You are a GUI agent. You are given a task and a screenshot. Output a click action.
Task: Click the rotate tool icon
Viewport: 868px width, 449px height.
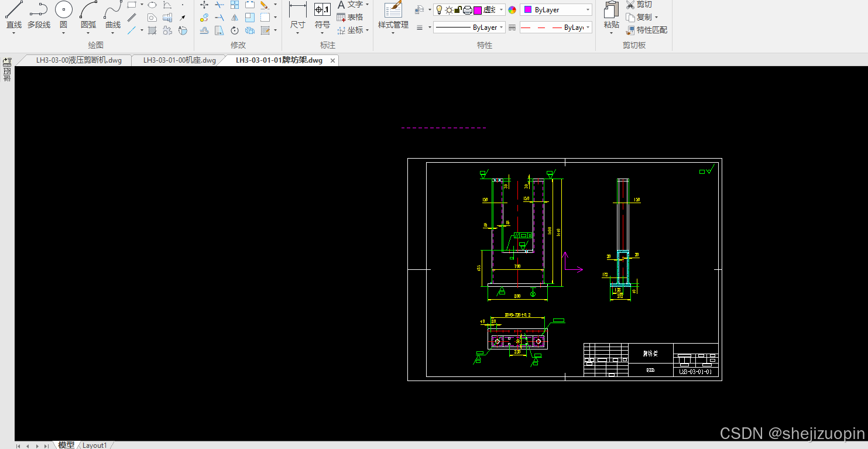235,30
